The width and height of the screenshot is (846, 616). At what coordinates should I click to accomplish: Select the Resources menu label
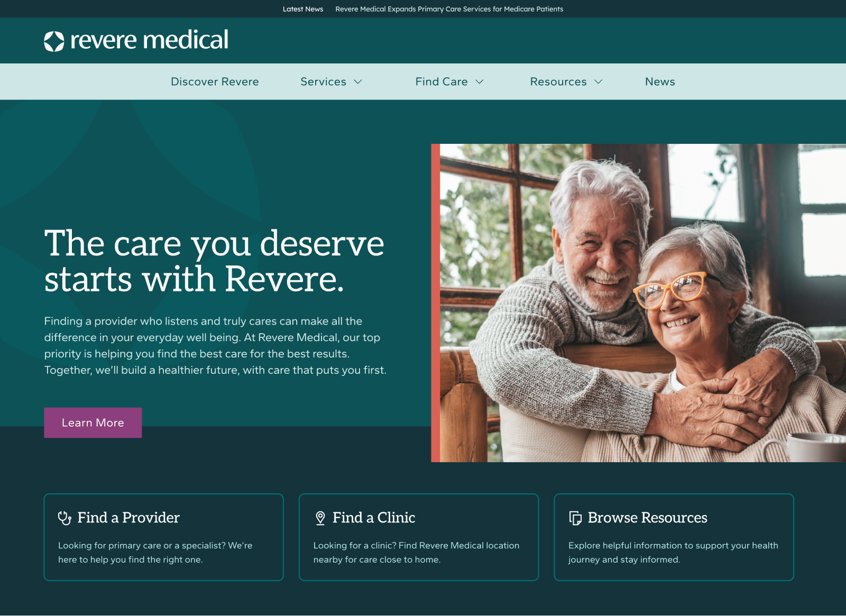(x=558, y=82)
